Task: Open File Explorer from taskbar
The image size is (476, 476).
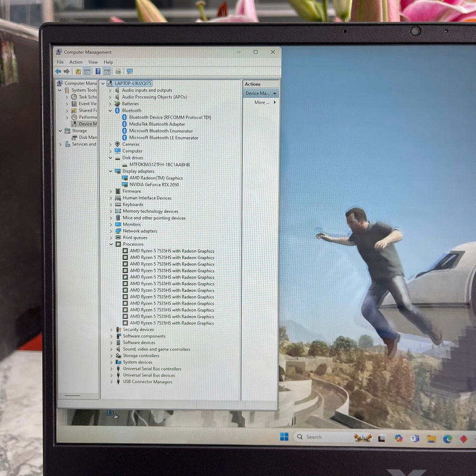Action: click(x=431, y=438)
